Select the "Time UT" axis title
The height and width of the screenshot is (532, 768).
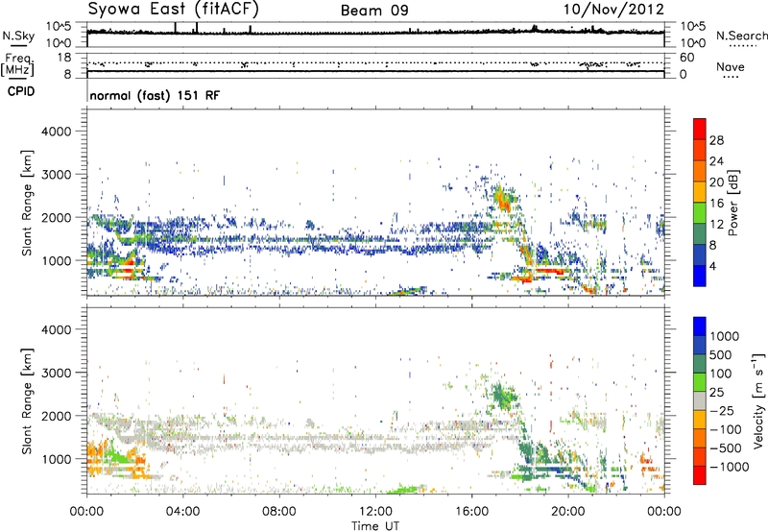coord(375,526)
